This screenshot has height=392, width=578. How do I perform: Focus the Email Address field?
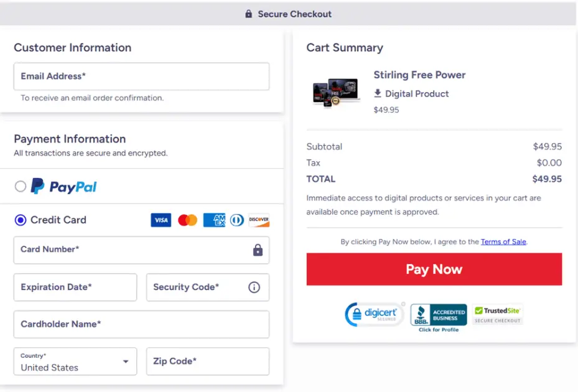click(141, 77)
